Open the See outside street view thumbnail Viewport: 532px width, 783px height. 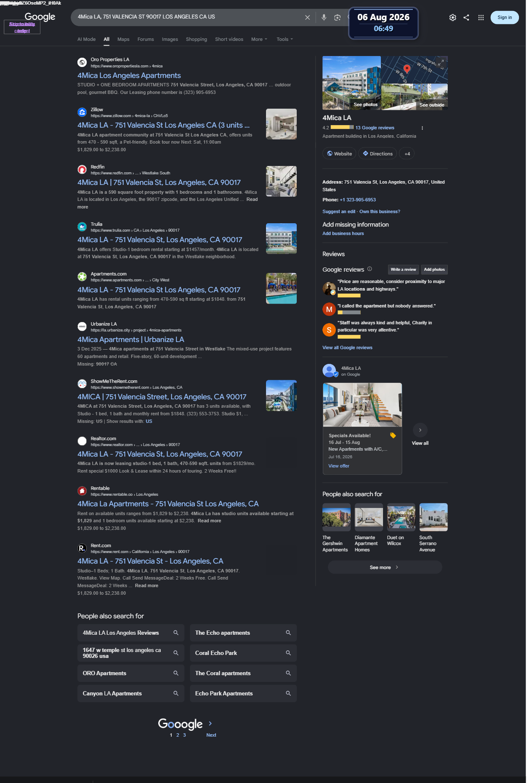(x=415, y=97)
